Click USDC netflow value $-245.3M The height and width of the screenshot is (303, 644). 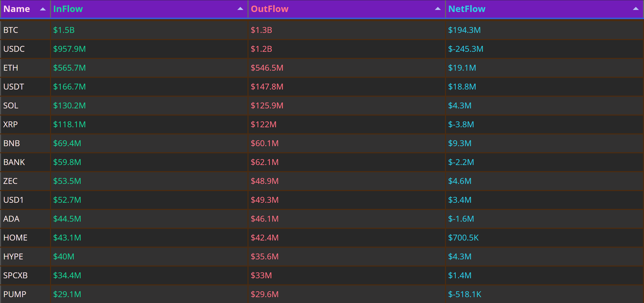[466, 49]
